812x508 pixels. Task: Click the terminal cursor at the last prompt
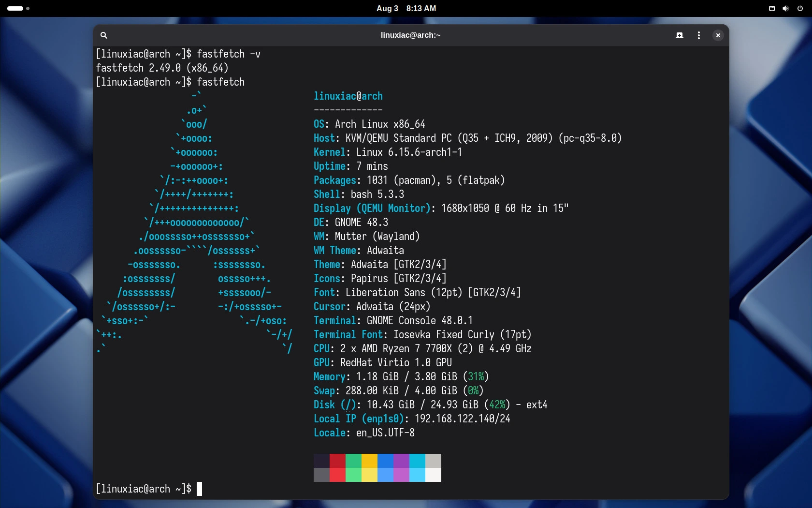click(199, 489)
